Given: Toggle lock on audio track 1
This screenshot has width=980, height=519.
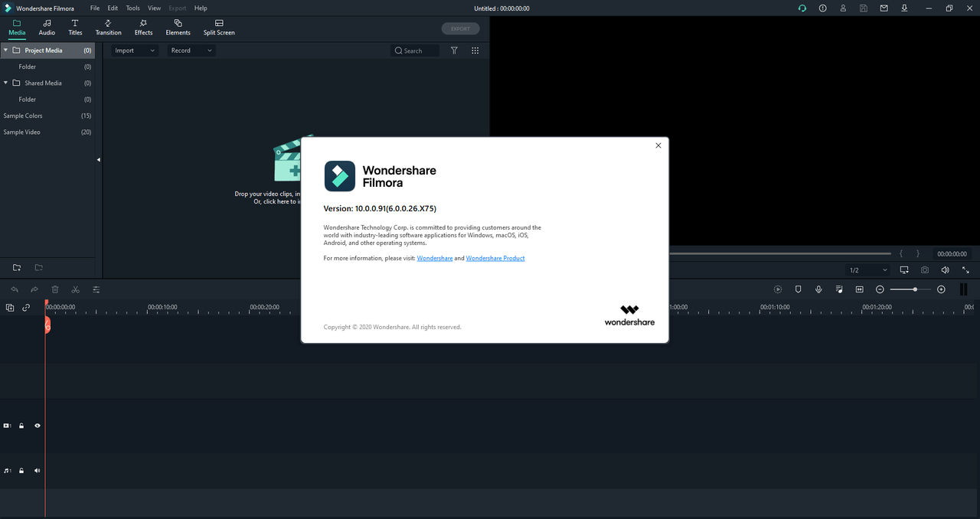Looking at the screenshot, I should point(21,471).
